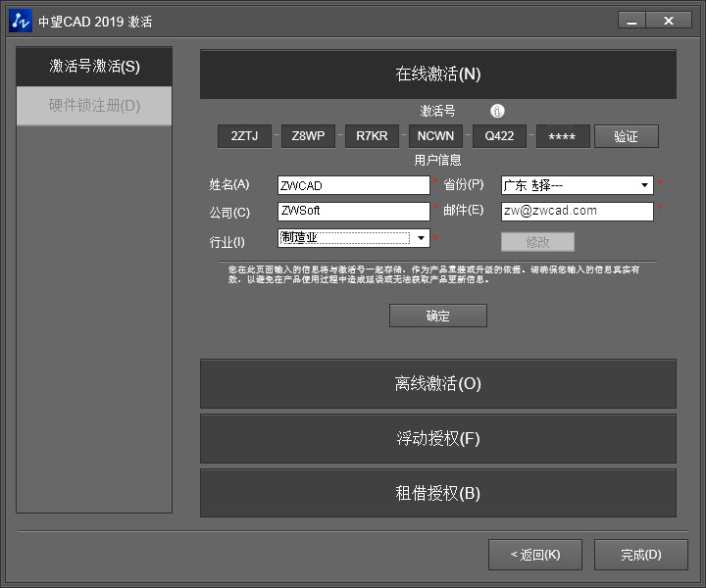Click the activation code segment Z8WP
This screenshot has width=706, height=588.
[309, 136]
